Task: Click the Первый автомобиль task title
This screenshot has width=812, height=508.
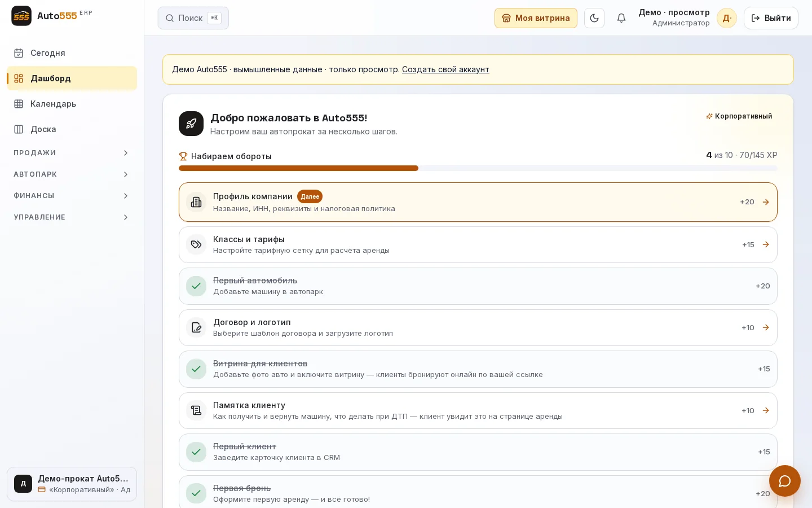Action: point(255,281)
